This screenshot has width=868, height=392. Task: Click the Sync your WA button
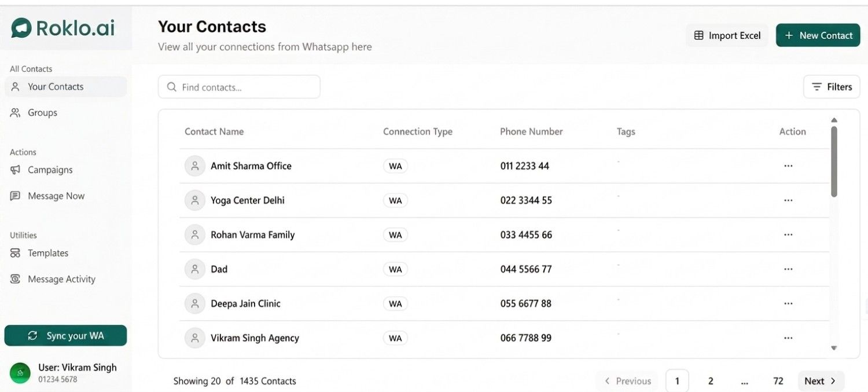click(65, 336)
